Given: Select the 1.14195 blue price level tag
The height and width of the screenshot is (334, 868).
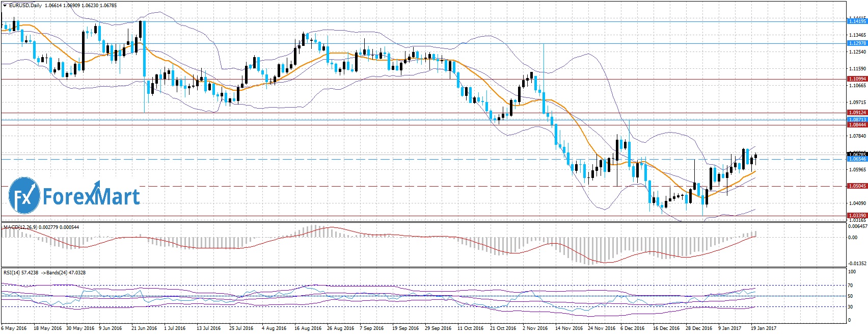Looking at the screenshot, I should [857, 21].
